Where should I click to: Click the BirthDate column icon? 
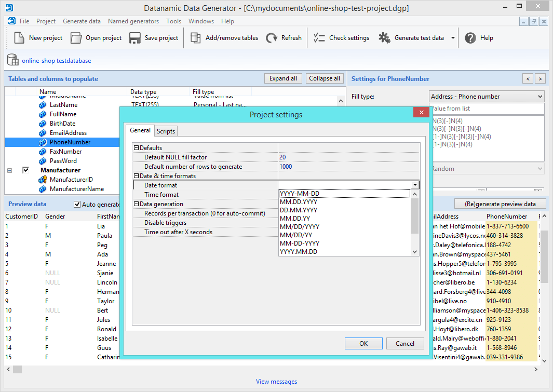click(x=43, y=124)
